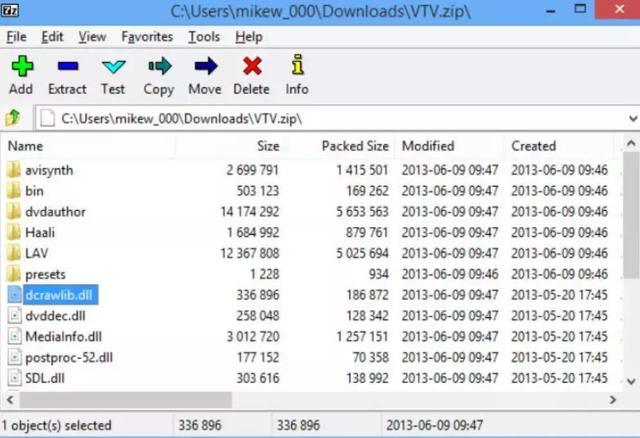Open the Tools menu
This screenshot has height=438, width=640.
(204, 37)
